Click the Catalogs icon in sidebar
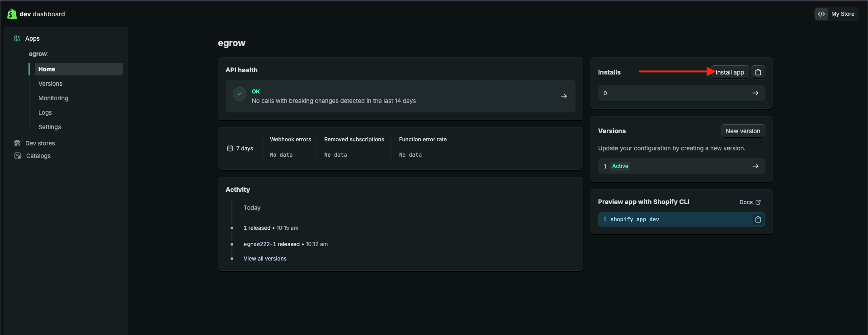Screen dimensions: 868x335 [x=18, y=156]
